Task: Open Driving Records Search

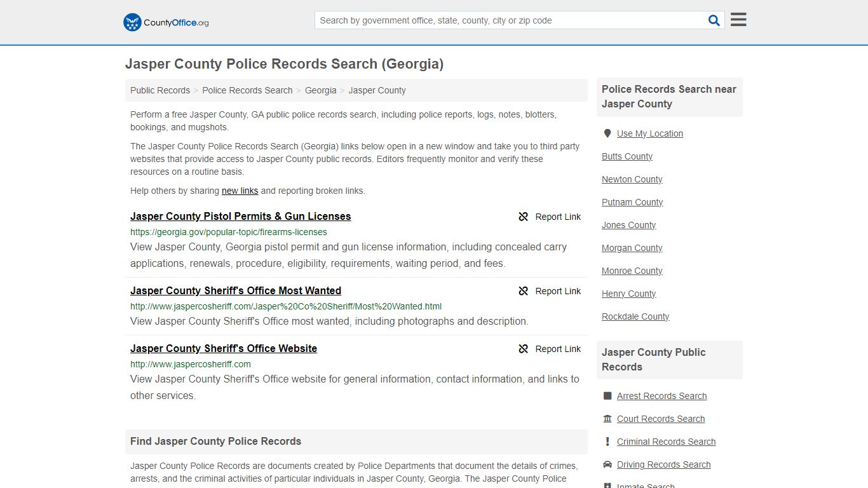Action: click(664, 464)
